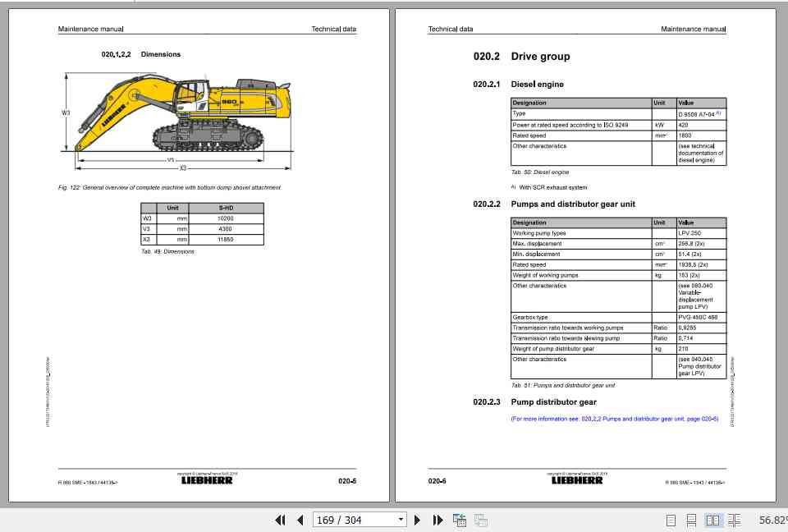The height and width of the screenshot is (532, 788).
Task: Click footnote marker A) next to D 9508 A7-04
Action: 720,113
